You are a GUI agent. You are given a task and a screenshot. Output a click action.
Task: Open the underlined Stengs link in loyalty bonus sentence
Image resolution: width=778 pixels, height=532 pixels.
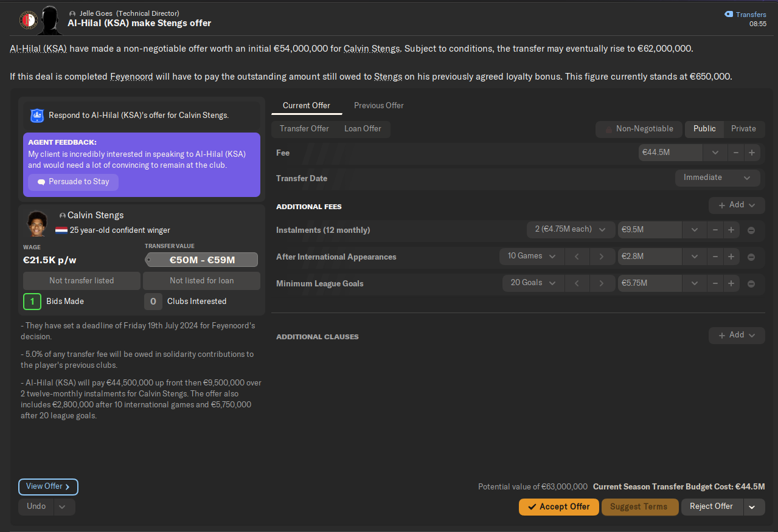click(388, 77)
